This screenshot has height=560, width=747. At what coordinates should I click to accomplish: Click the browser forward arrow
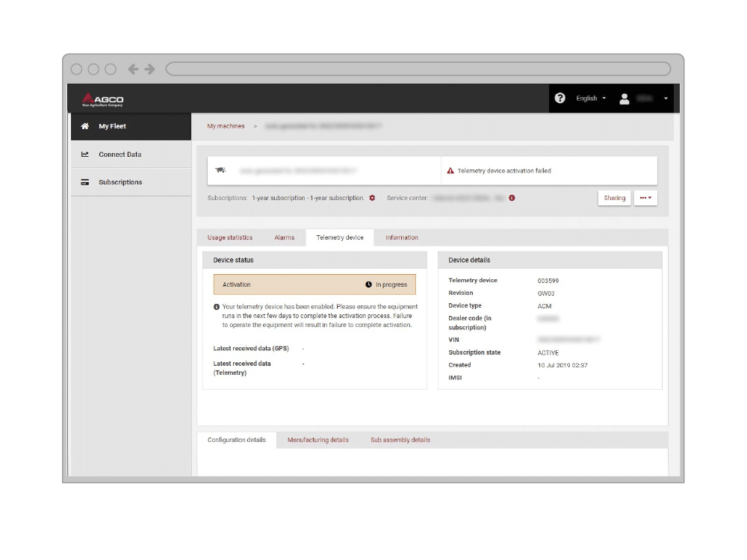pos(150,69)
